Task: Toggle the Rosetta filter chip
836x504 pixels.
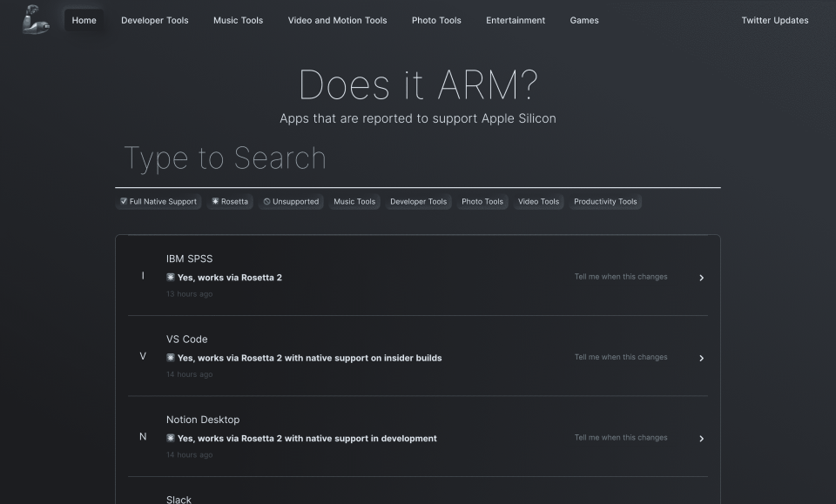Action: point(230,202)
